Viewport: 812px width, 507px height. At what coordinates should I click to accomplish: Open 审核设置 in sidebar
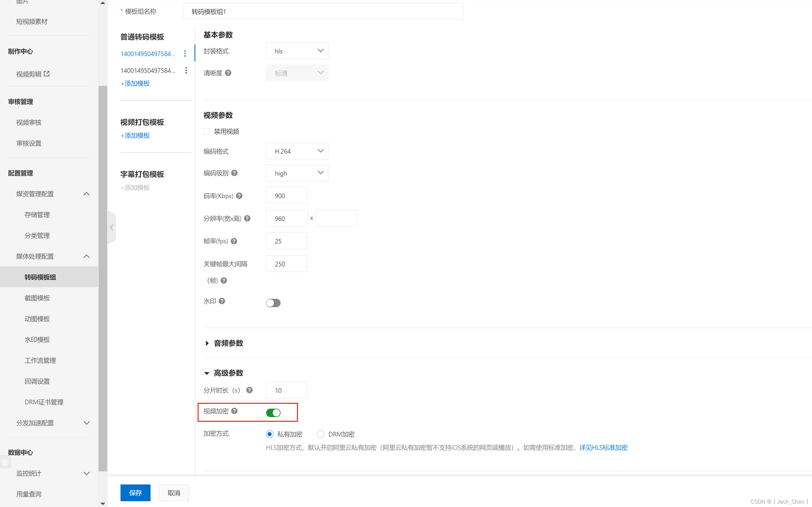pyautogui.click(x=29, y=143)
